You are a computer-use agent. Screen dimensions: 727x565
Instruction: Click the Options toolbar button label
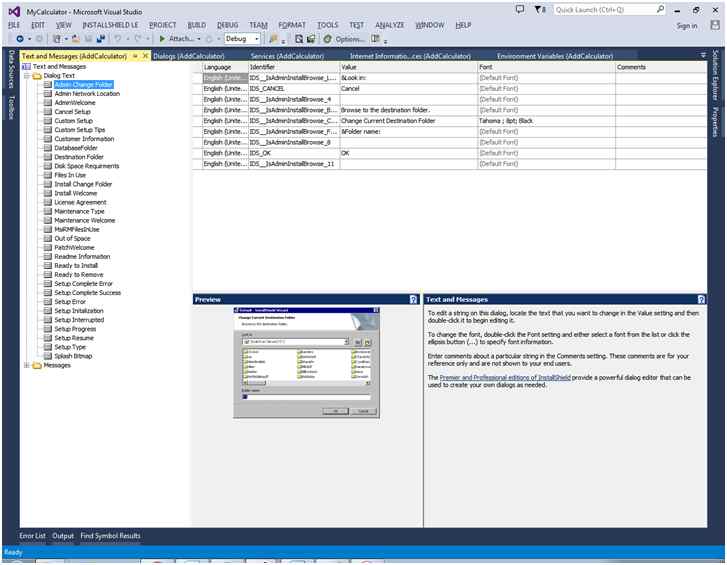click(x=350, y=39)
